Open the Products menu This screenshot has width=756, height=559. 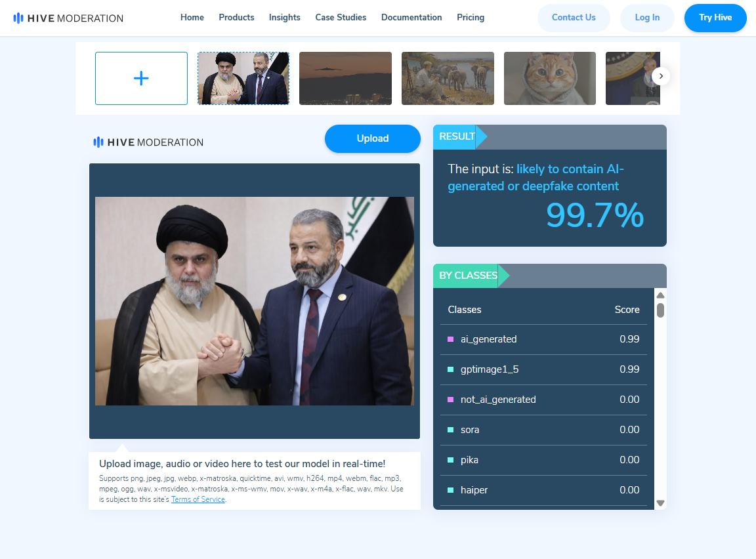236,17
